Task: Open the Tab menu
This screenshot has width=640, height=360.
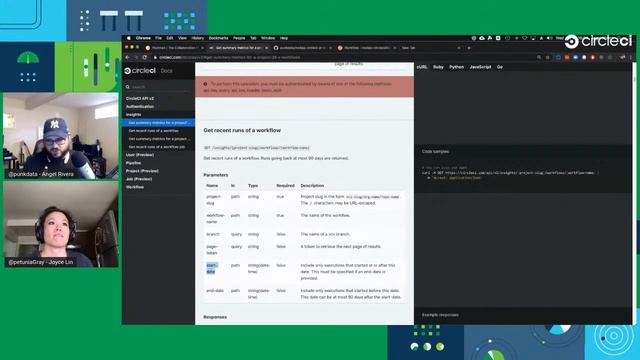Action: point(253,38)
